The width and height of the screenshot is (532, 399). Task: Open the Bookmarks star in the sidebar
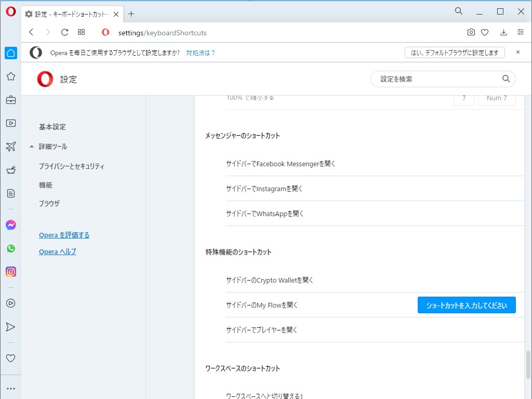(11, 76)
